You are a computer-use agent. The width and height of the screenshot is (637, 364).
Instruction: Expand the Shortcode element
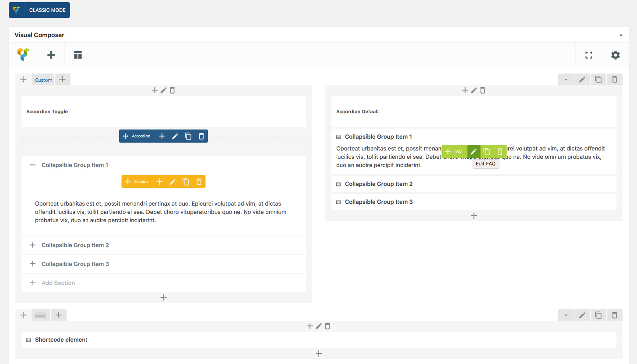pyautogui.click(x=28, y=340)
